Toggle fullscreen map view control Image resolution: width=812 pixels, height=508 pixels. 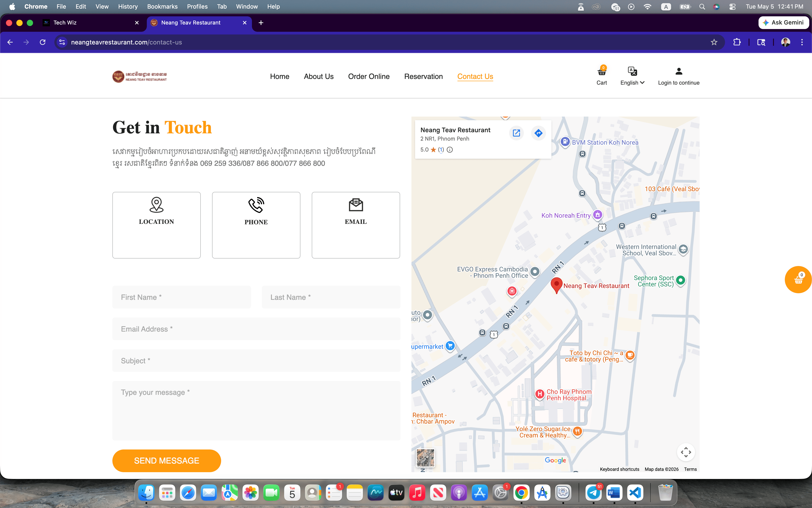point(686,452)
